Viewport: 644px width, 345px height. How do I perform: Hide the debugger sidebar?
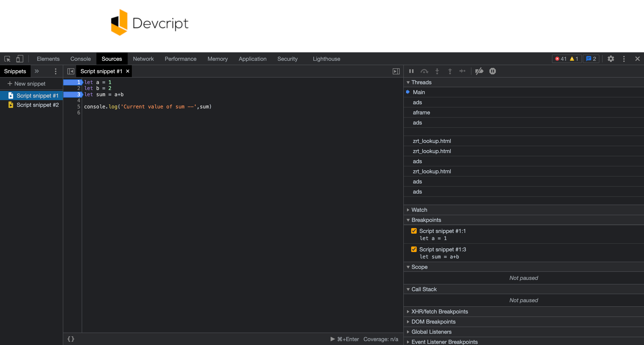[396, 71]
